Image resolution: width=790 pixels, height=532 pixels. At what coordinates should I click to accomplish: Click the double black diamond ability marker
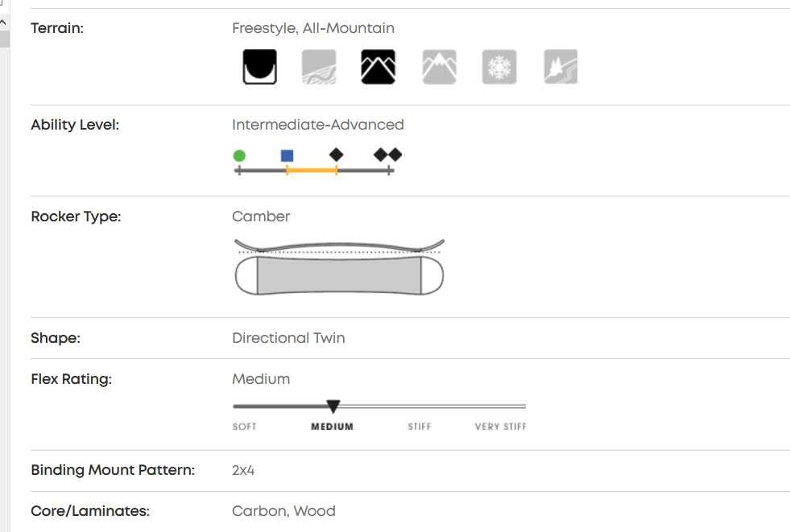click(387, 155)
